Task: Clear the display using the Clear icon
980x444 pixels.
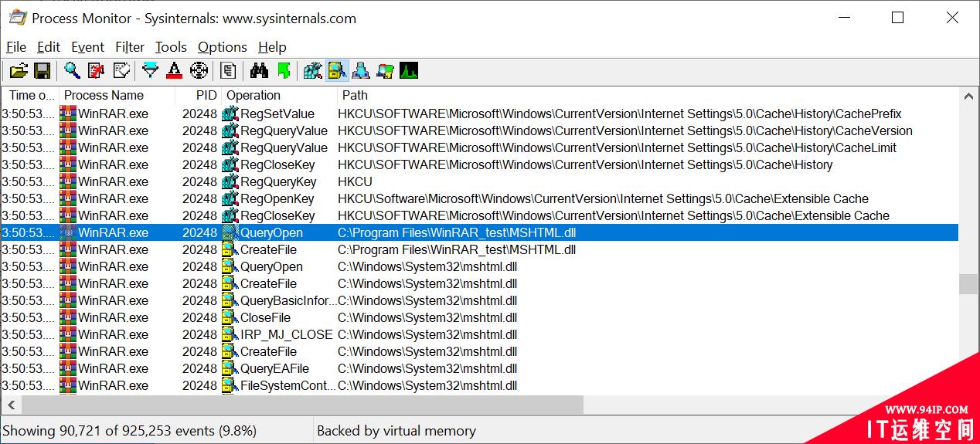Action: click(121, 71)
